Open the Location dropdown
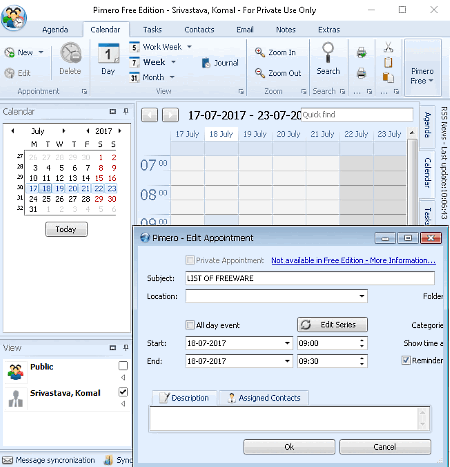Image resolution: width=450 pixels, height=467 pixels. [x=362, y=296]
